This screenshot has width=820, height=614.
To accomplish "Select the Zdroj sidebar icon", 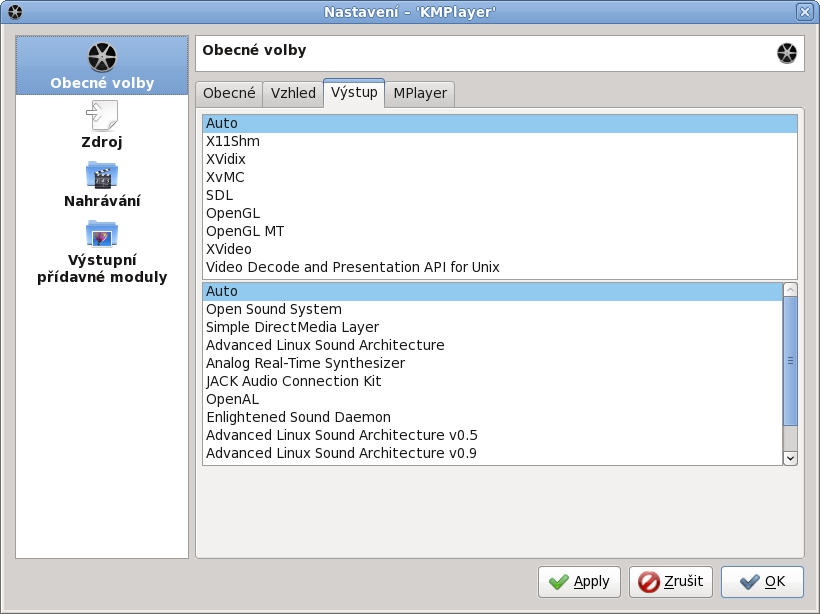I will [102, 116].
